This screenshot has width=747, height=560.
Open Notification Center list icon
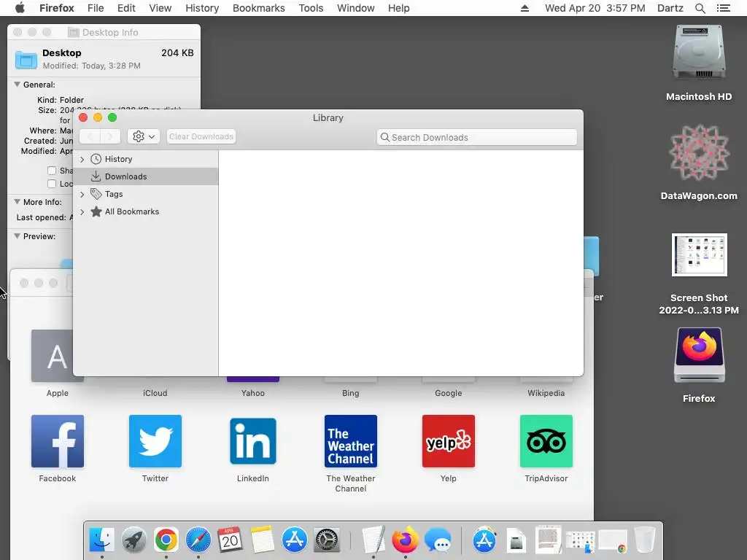click(723, 8)
